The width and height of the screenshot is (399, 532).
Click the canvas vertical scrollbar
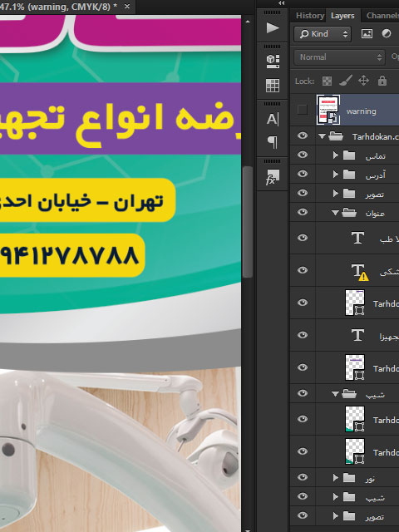(248, 222)
